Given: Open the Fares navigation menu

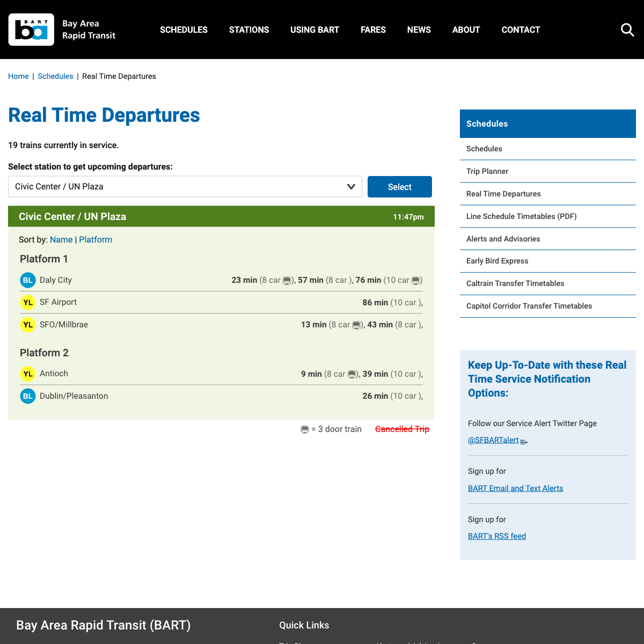Looking at the screenshot, I should click(373, 30).
